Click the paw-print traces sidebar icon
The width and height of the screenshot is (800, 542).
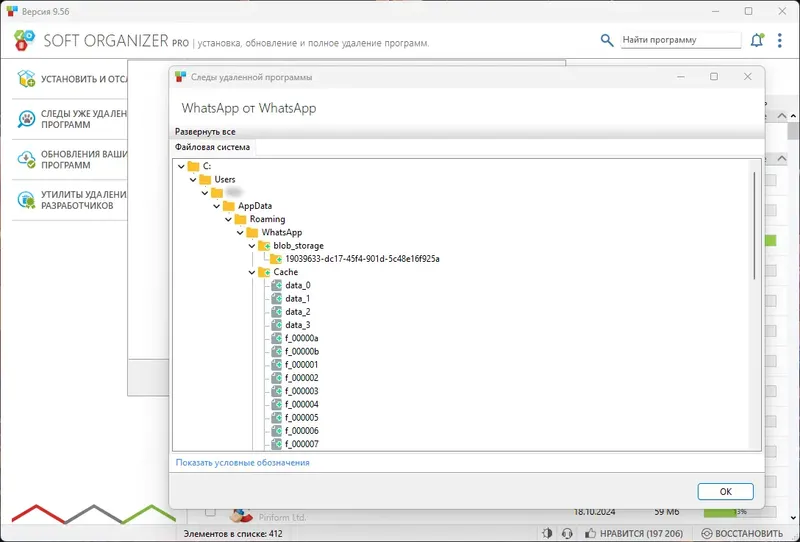(26, 119)
